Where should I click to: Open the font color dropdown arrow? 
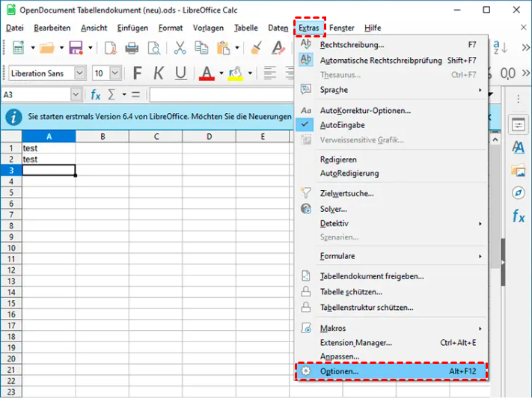click(221, 73)
